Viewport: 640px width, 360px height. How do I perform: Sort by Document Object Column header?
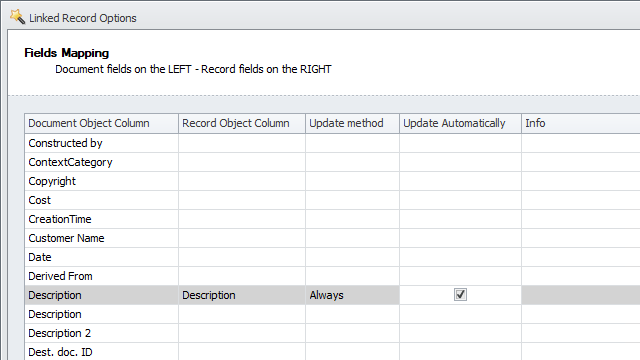[x=101, y=123]
